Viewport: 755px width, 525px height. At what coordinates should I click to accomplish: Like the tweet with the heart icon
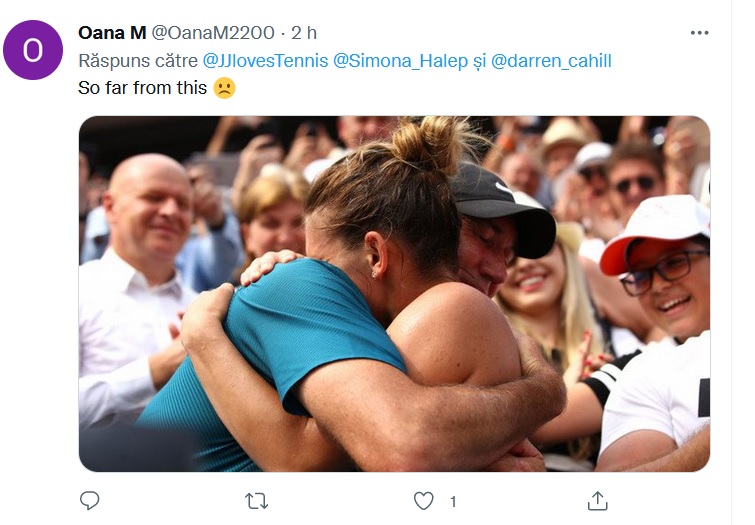(x=424, y=501)
